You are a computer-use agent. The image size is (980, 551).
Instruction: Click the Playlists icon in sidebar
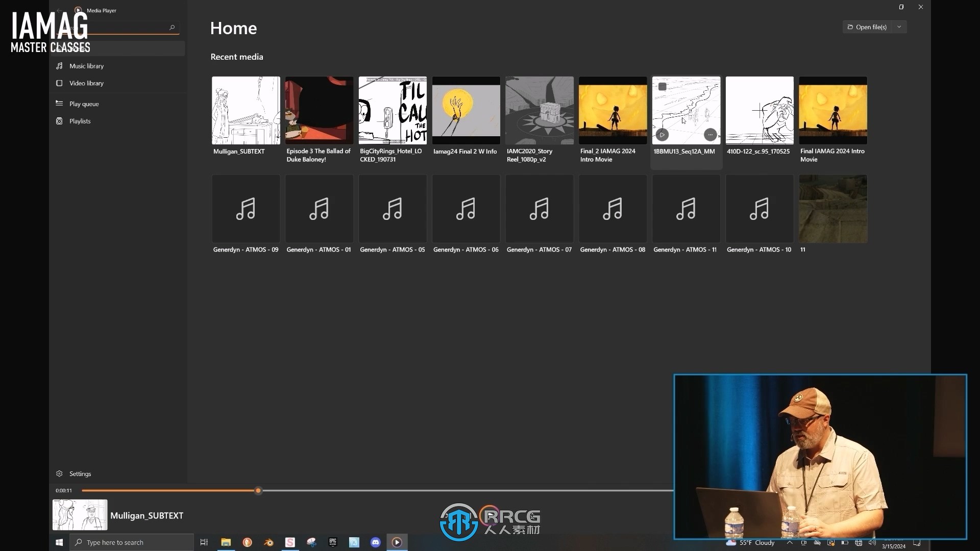59,121
